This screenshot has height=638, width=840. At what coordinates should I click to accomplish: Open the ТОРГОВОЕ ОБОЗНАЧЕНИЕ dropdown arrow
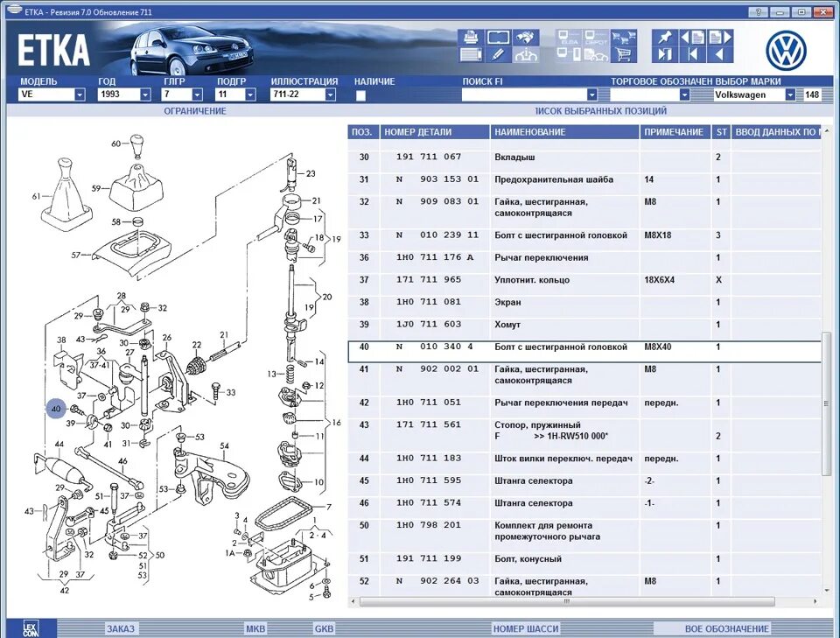(684, 95)
